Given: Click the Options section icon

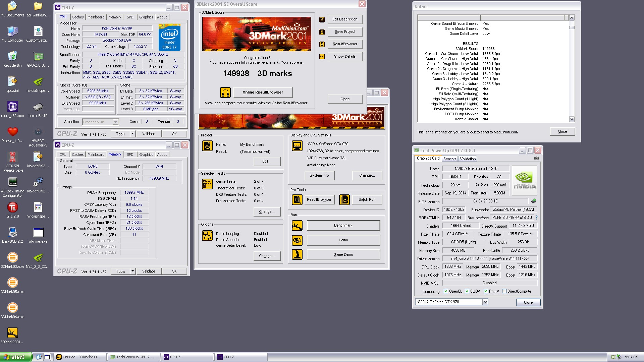Looking at the screenshot, I should tap(207, 236).
